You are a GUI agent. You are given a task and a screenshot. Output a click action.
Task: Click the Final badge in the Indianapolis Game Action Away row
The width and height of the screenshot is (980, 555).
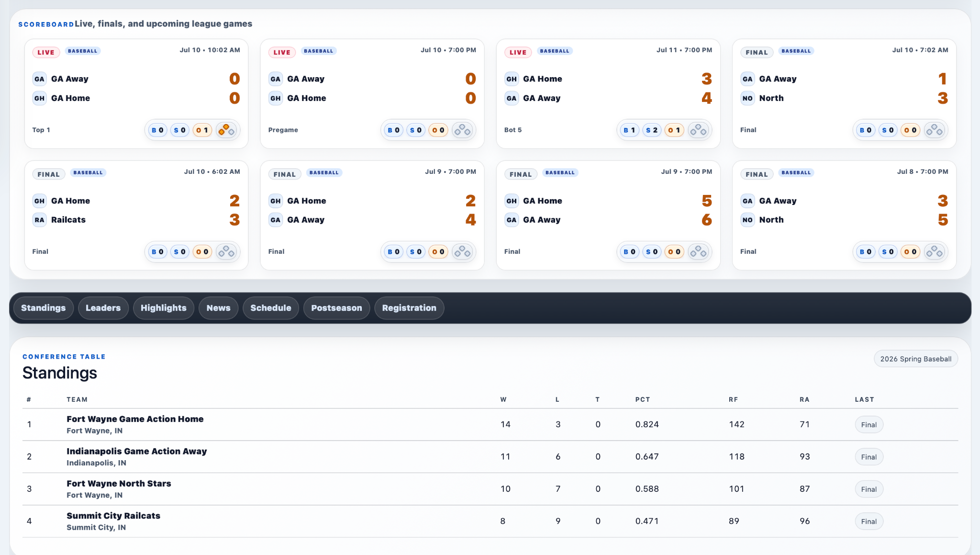869,457
